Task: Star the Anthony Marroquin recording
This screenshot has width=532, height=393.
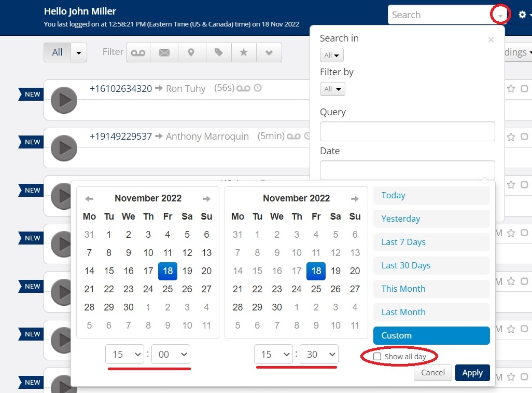Action: point(511,137)
